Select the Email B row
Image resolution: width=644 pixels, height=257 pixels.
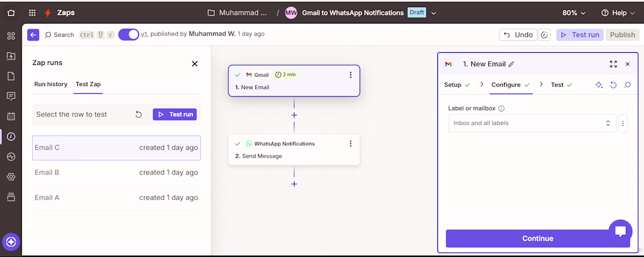tap(117, 173)
